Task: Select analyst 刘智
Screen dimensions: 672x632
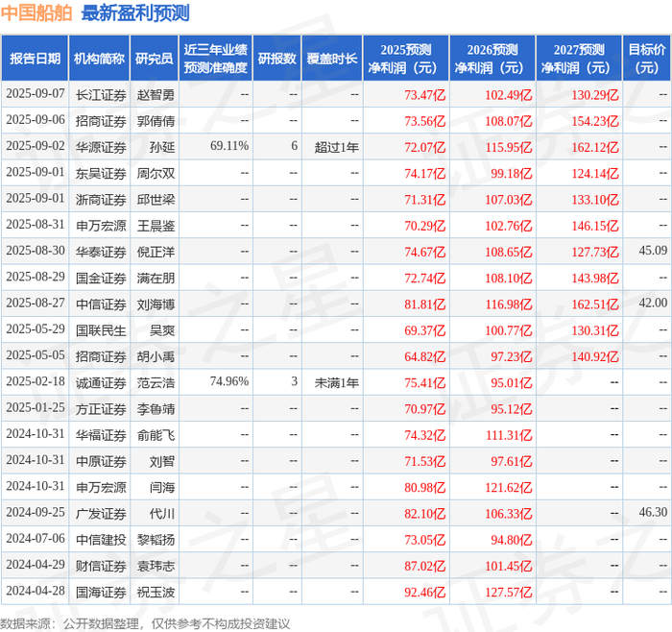Action: 162,461
